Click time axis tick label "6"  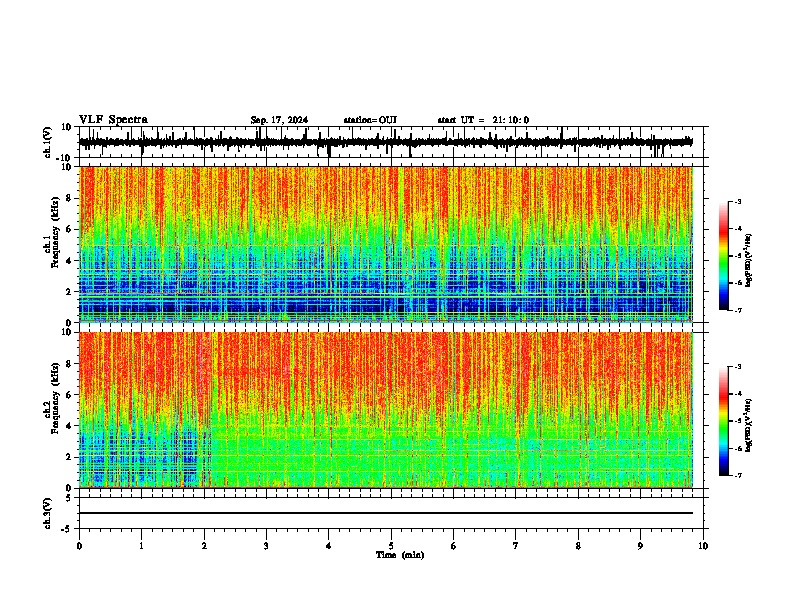(454, 546)
